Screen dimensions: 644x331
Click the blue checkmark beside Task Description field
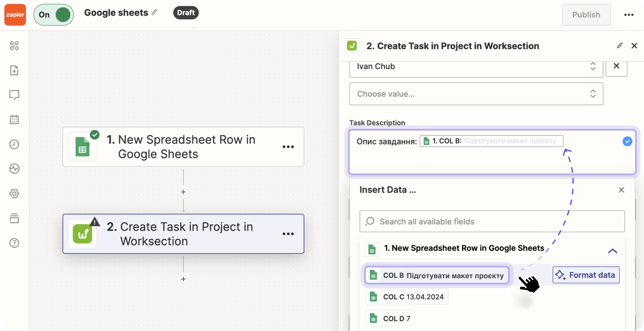coord(627,141)
